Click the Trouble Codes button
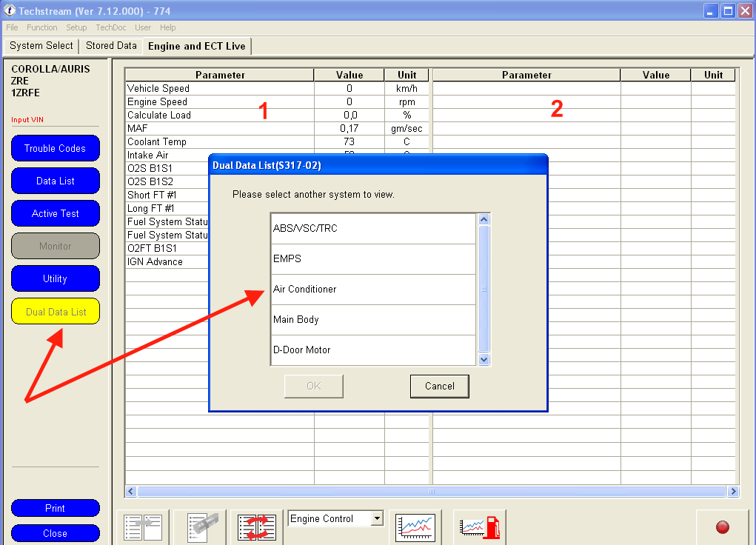 tap(56, 148)
